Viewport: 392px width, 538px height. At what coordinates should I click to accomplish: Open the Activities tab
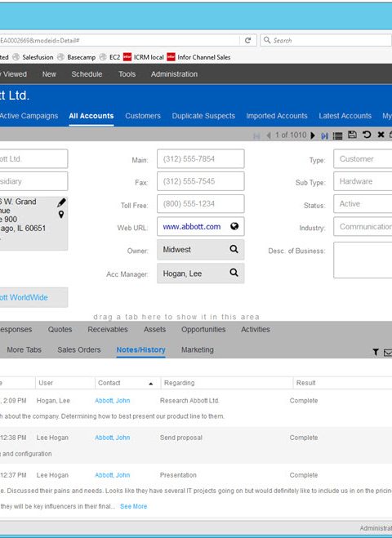256,329
